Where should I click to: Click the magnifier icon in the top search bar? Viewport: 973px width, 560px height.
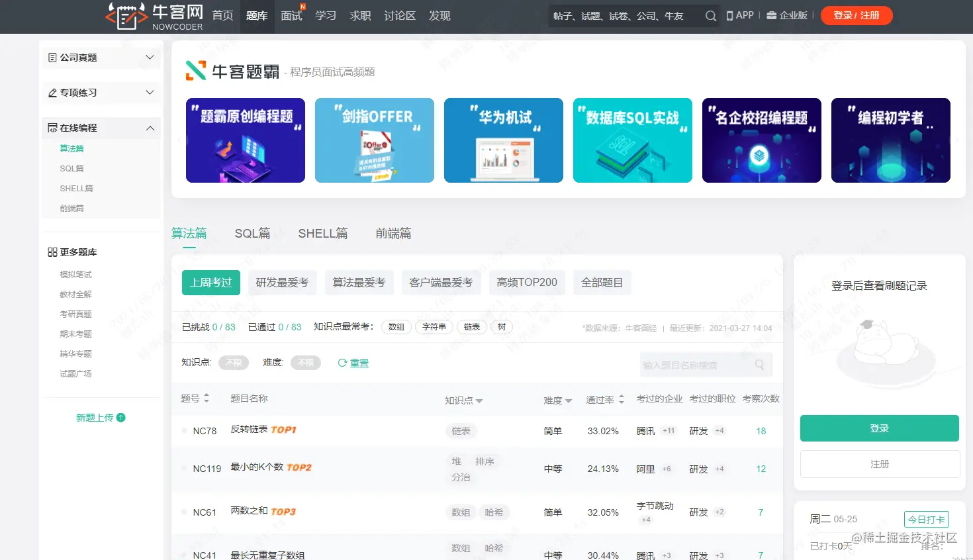coord(710,16)
